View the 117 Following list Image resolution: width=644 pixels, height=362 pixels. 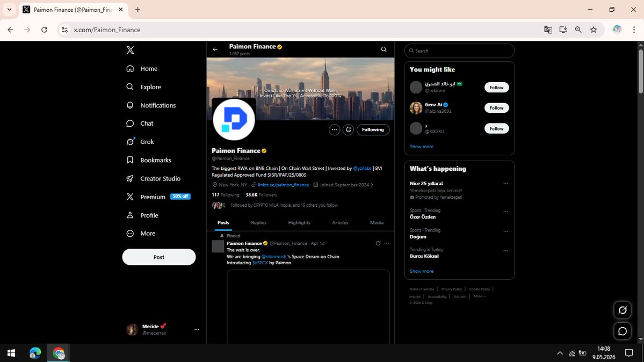point(226,195)
